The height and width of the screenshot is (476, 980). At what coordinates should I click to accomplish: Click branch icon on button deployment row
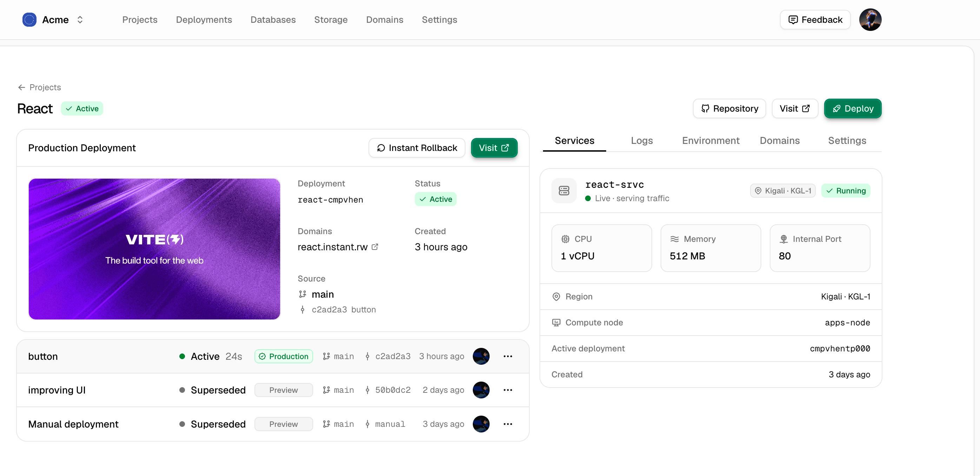coord(326,357)
